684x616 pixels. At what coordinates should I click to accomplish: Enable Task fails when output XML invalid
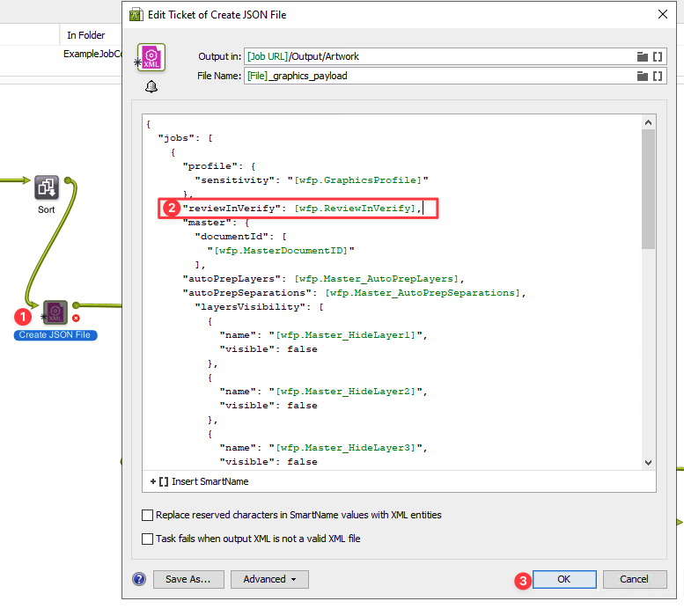(x=147, y=539)
